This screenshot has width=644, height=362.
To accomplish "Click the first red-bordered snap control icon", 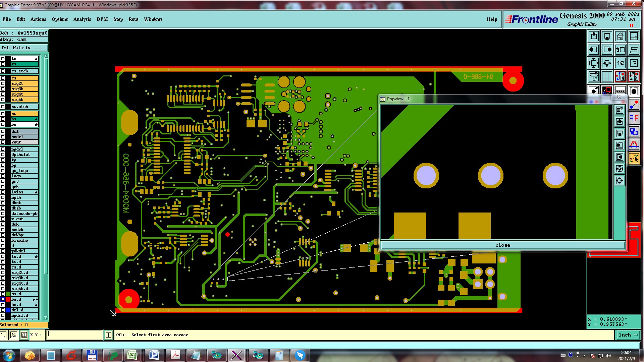I will [620, 76].
